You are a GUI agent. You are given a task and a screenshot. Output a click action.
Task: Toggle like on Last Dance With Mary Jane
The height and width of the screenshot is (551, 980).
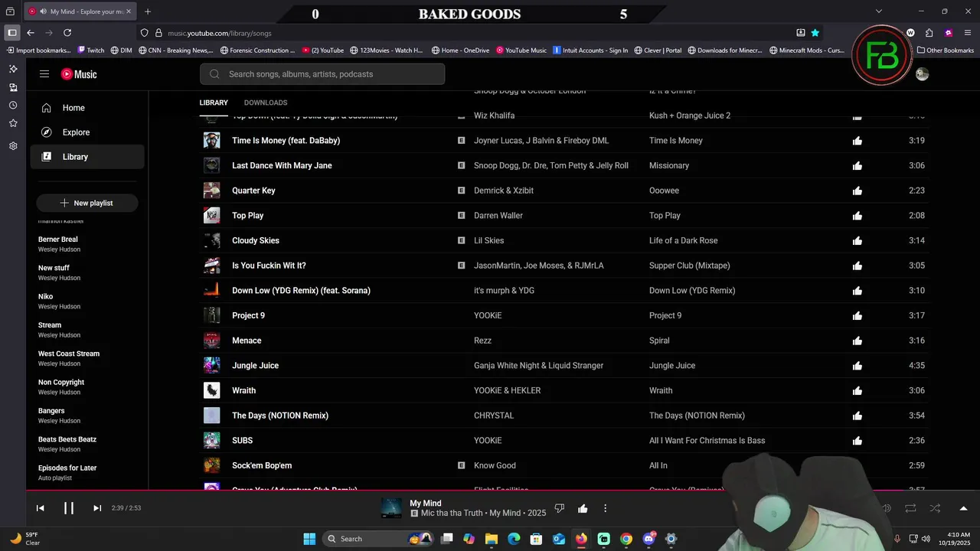click(857, 166)
